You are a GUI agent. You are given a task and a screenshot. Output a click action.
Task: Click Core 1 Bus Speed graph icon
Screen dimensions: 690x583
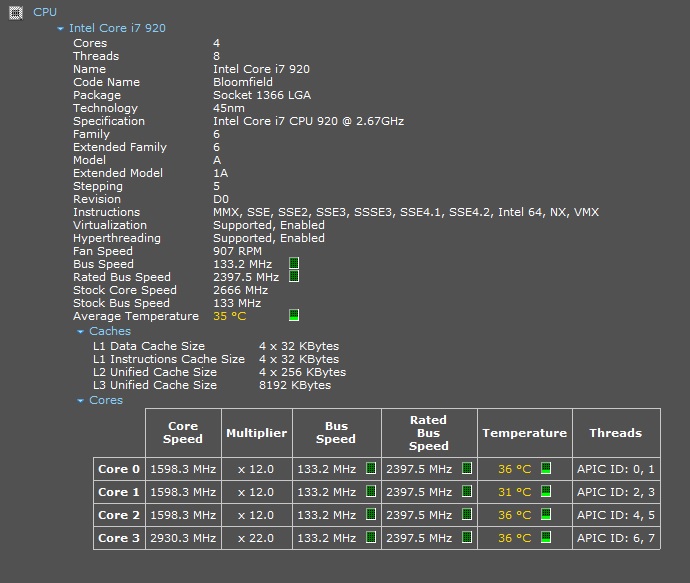tap(371, 491)
